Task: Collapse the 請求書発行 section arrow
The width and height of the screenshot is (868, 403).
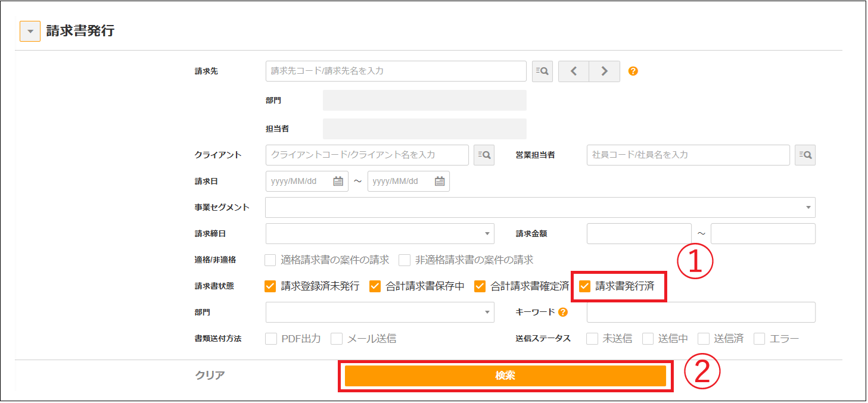Action: [30, 32]
